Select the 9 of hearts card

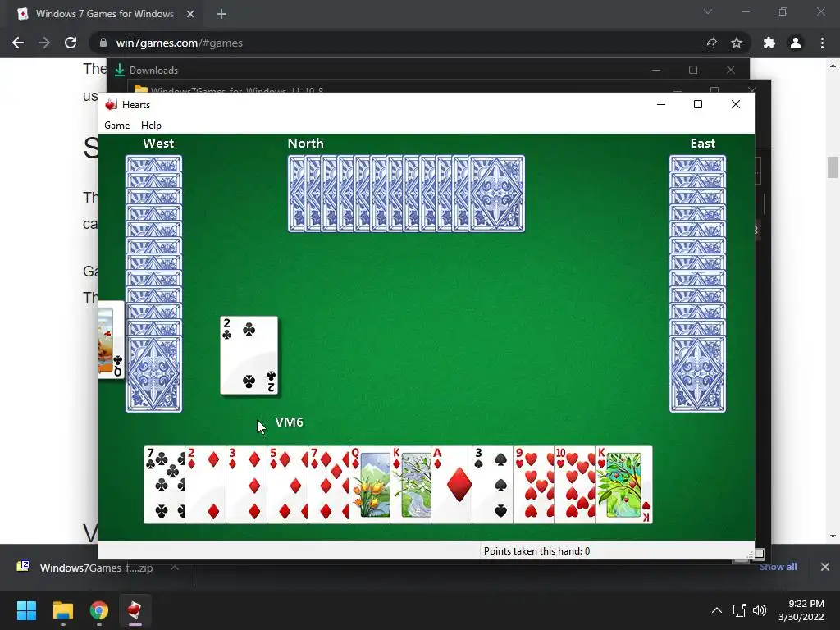[x=533, y=485]
